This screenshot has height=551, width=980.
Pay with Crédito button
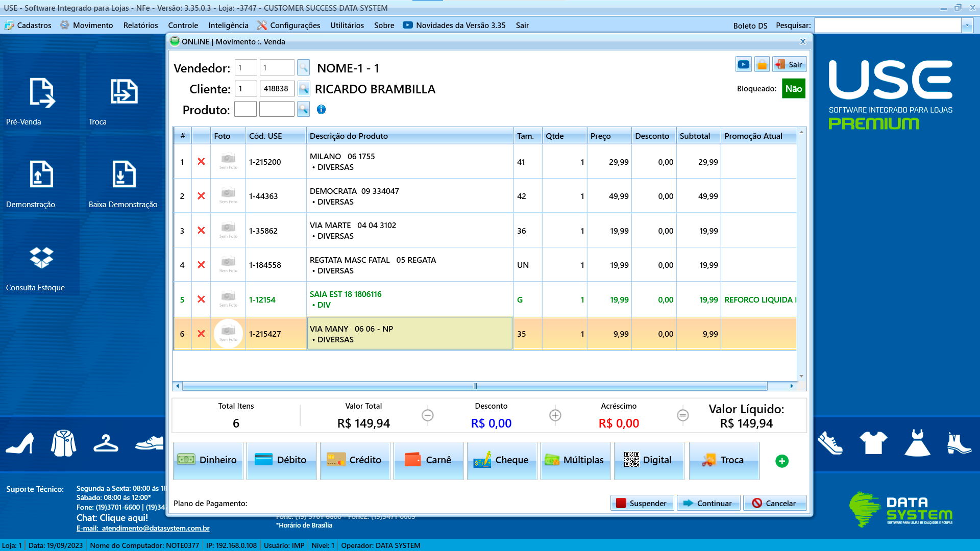[x=355, y=461]
